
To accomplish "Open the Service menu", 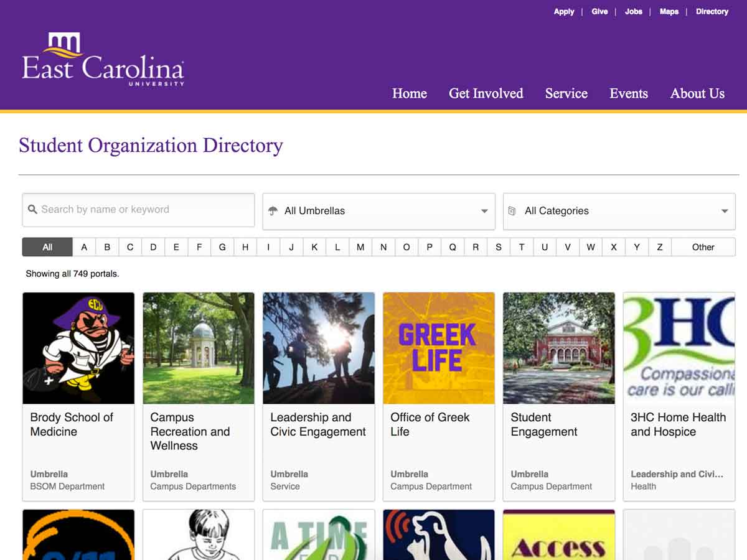I will tap(566, 93).
